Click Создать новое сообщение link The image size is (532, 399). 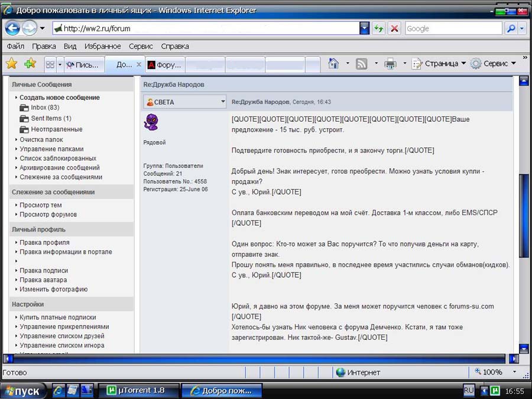click(x=59, y=98)
